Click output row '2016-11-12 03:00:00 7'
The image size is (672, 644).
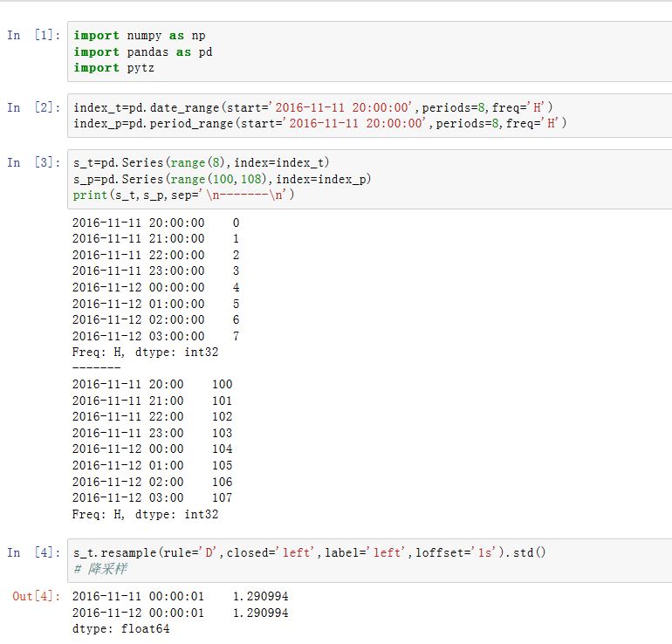click(155, 336)
